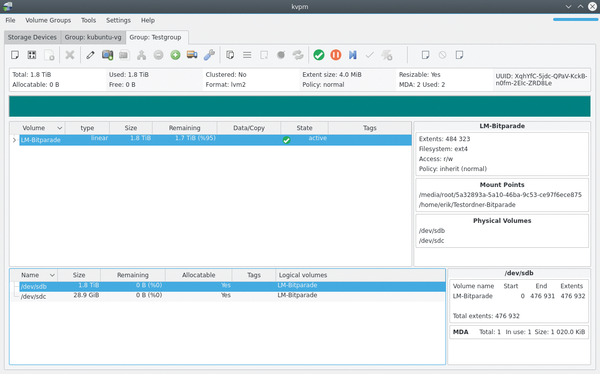Switch to the Group: kubuntu-vg tab

[93, 37]
